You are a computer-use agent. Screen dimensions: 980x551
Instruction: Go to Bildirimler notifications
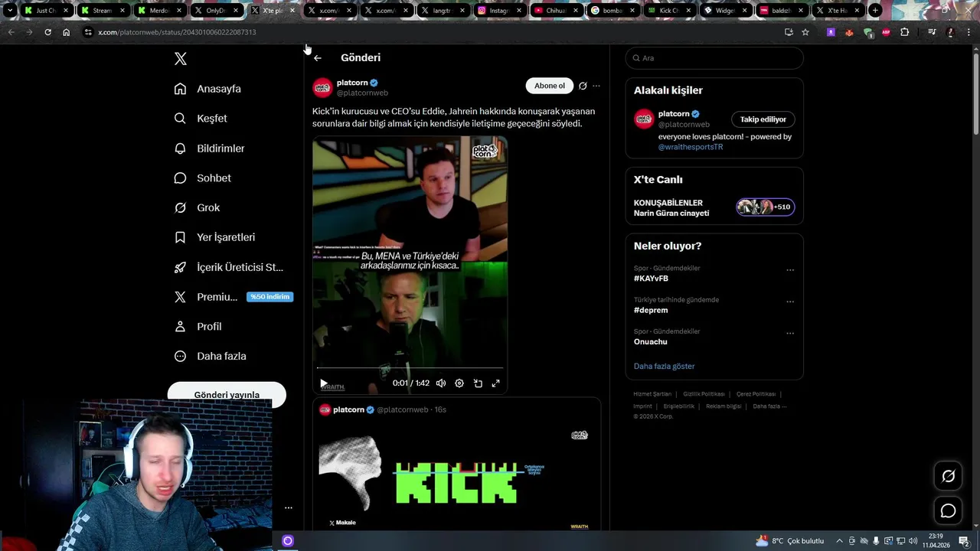click(x=209, y=148)
